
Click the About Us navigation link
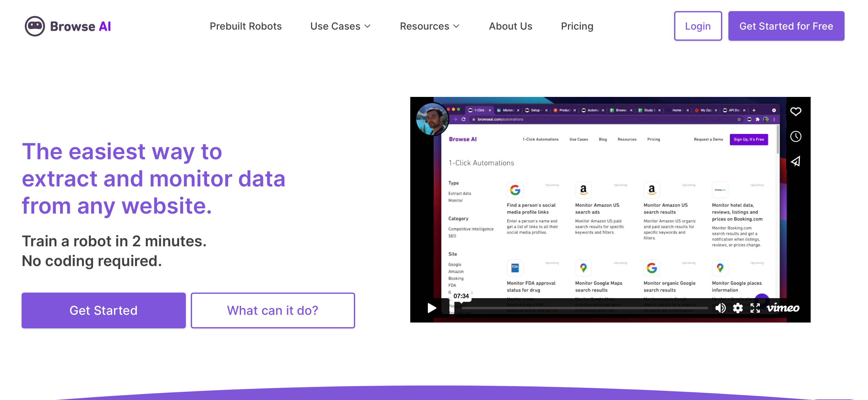[510, 26]
